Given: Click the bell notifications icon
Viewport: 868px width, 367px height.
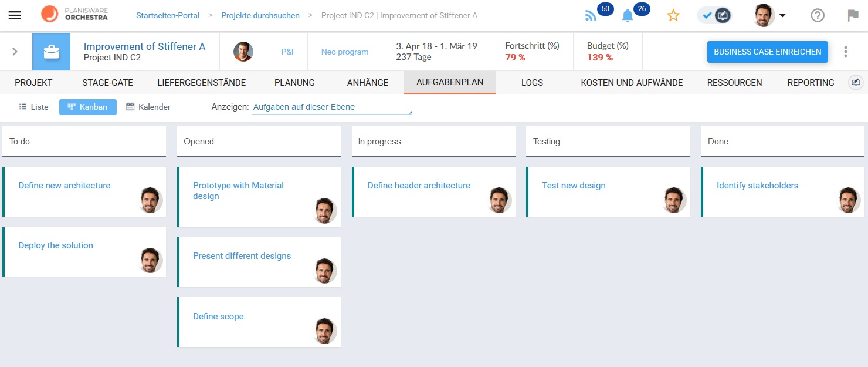Looking at the screenshot, I should coord(628,16).
